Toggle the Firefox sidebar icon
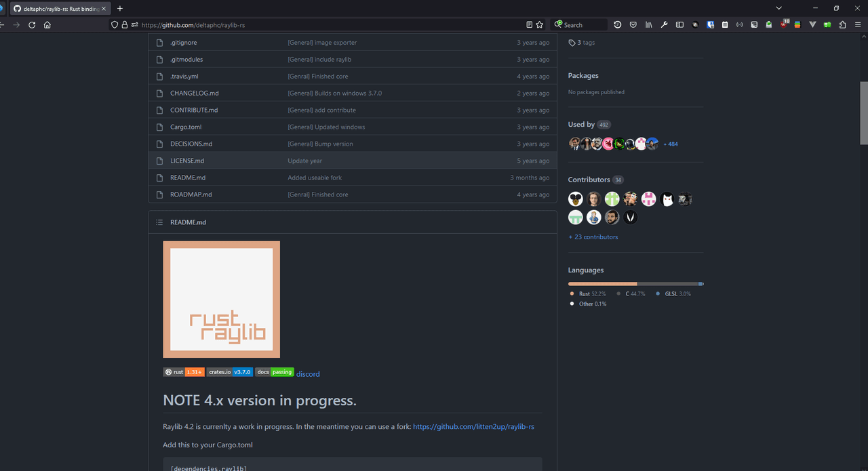 [x=679, y=24]
